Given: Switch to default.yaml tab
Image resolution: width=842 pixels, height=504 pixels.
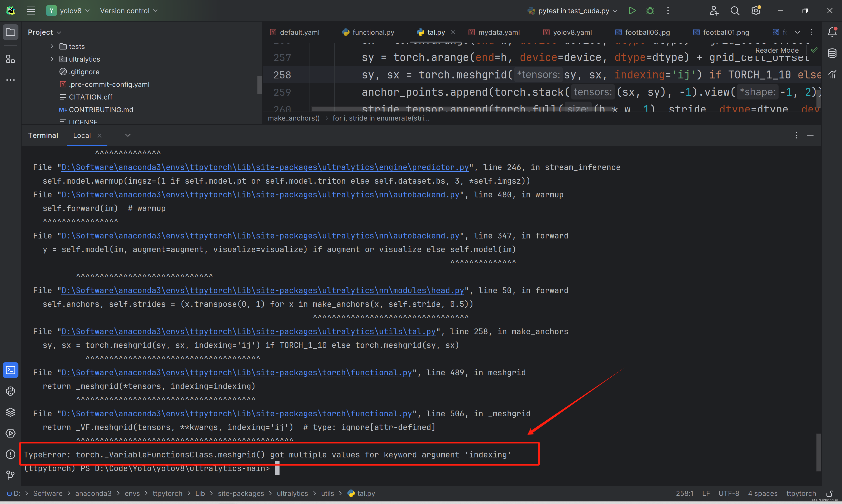Looking at the screenshot, I should coord(295,32).
